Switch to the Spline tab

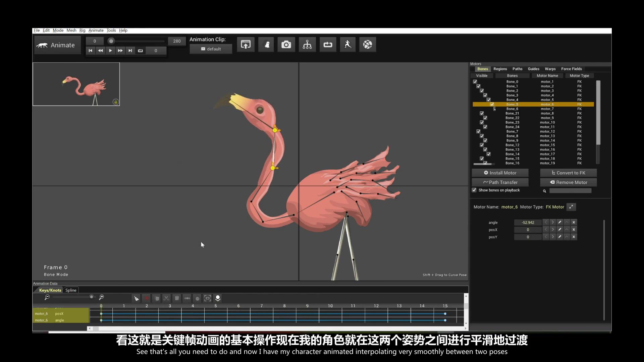71,290
